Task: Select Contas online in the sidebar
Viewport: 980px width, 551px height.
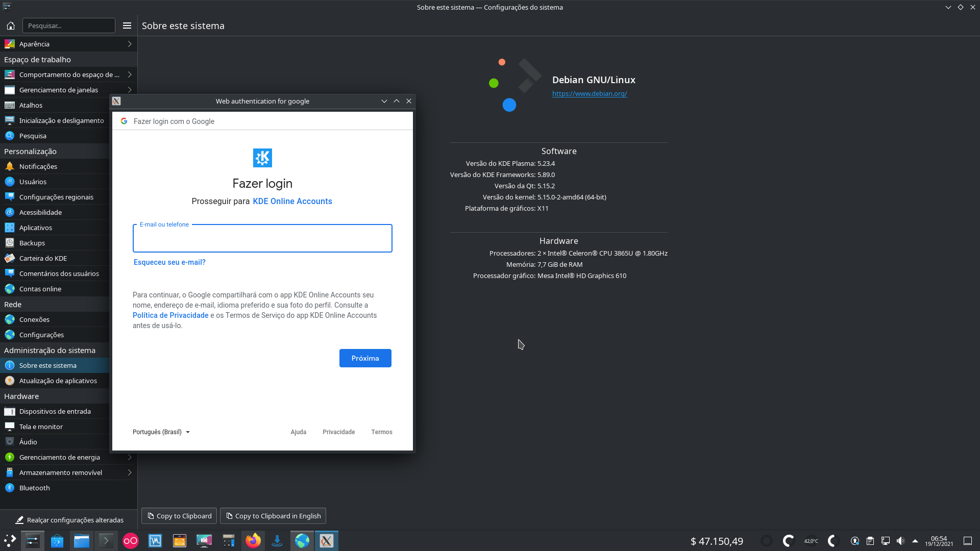Action: pos(40,289)
